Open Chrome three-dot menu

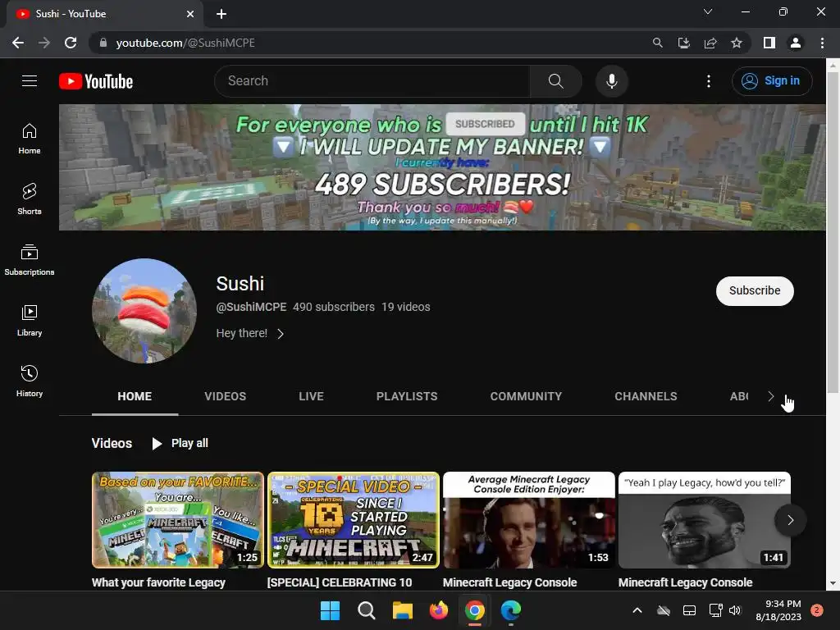point(822,43)
